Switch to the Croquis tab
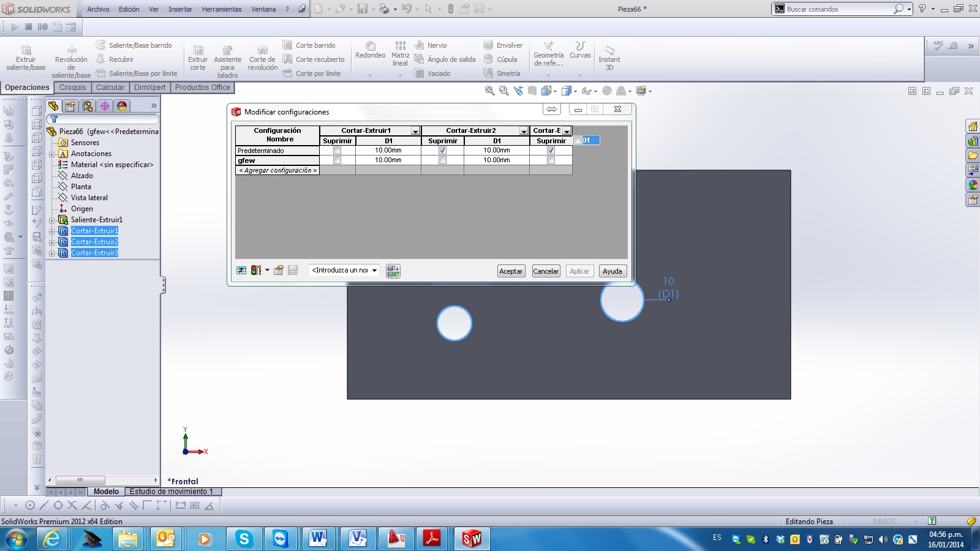Image resolution: width=980 pixels, height=551 pixels. (73, 88)
